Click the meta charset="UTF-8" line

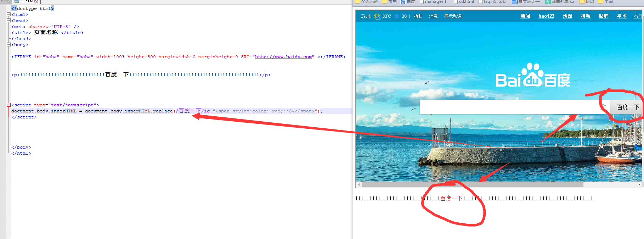(x=45, y=27)
